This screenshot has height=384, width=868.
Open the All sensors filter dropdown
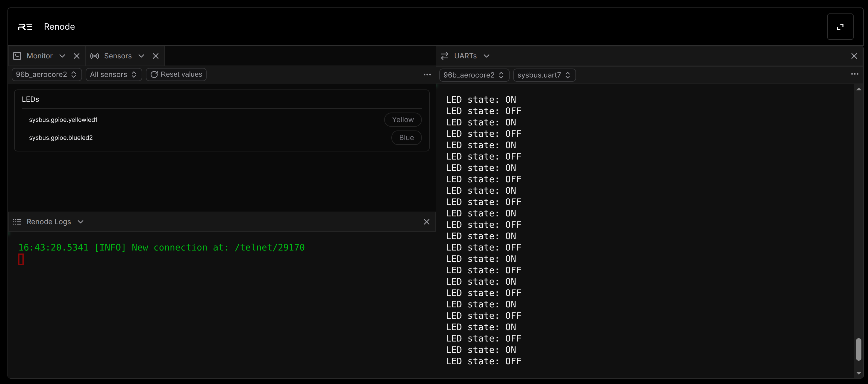coord(113,75)
